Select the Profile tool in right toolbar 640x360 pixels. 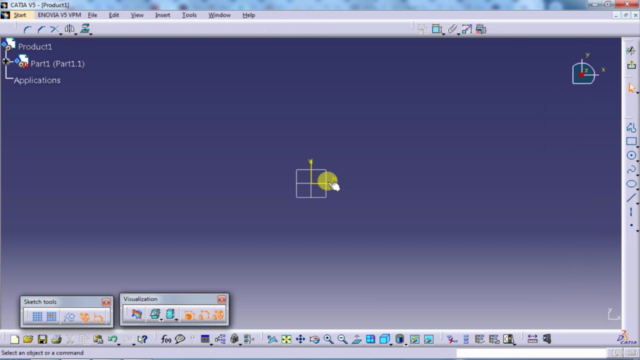(x=631, y=127)
